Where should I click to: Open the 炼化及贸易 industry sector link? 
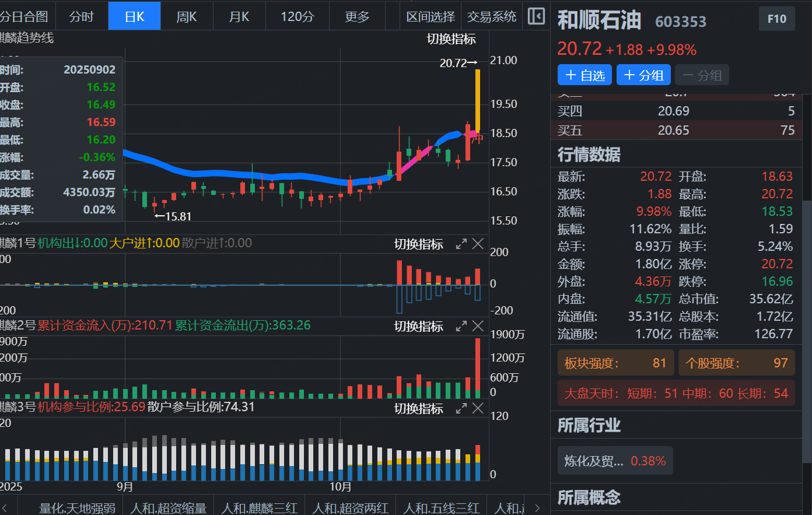coord(615,461)
